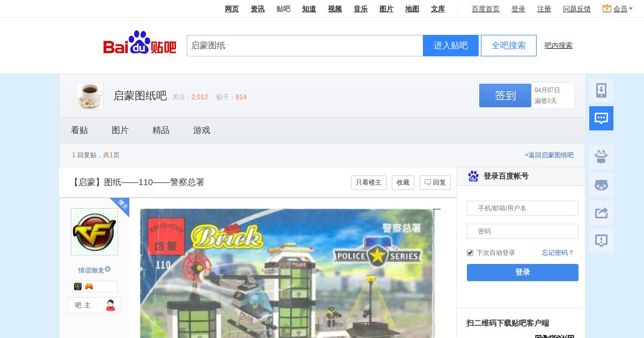Click the 吧主 person icon
Screen dimensions: 644x338
click(111, 305)
